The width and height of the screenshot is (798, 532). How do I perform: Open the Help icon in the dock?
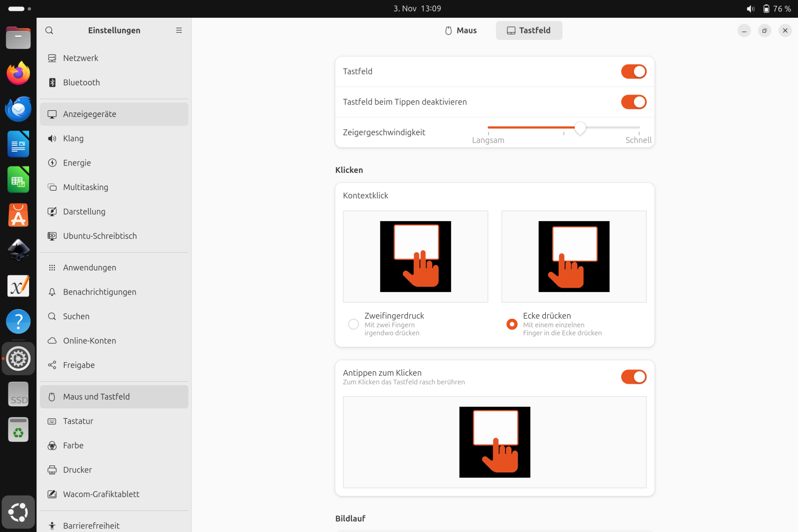pyautogui.click(x=18, y=322)
